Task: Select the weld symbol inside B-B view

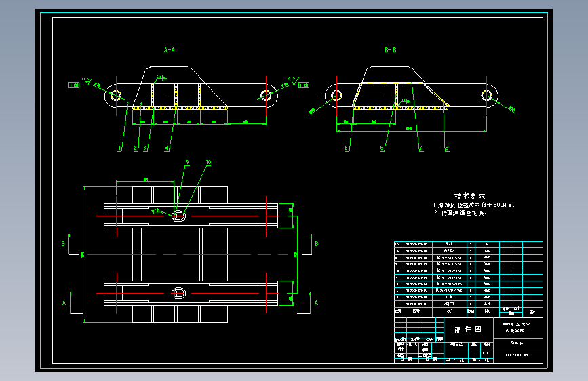Action: 405,101
